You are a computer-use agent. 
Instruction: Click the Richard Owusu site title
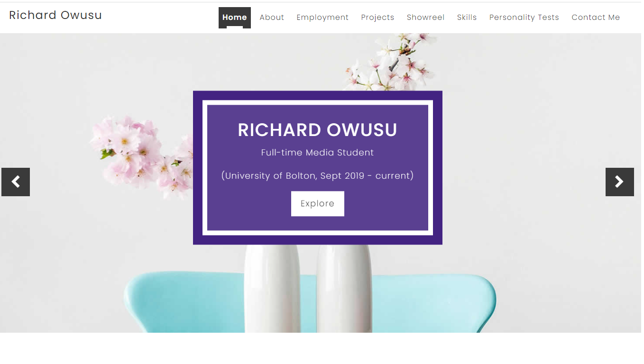click(55, 15)
